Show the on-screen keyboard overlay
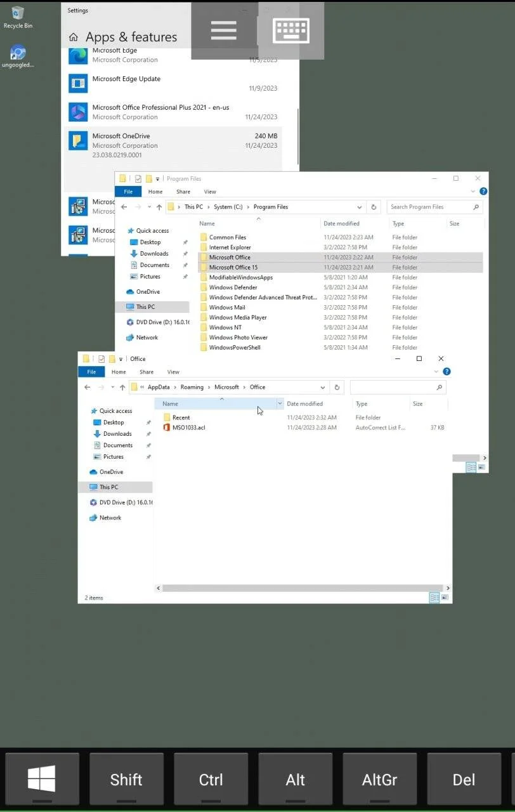 click(291, 30)
